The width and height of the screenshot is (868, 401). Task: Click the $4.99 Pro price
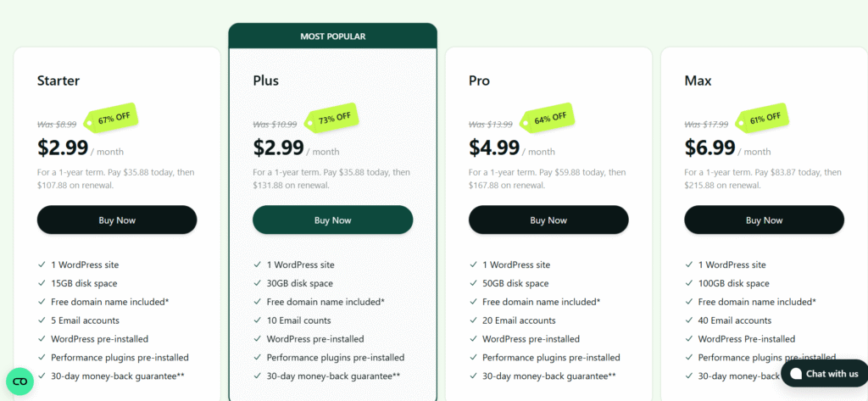click(x=494, y=148)
